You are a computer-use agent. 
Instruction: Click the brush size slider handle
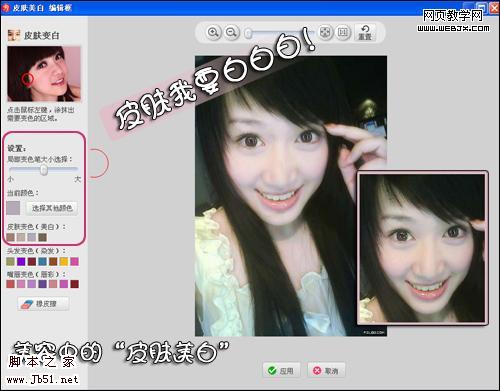[x=44, y=170]
